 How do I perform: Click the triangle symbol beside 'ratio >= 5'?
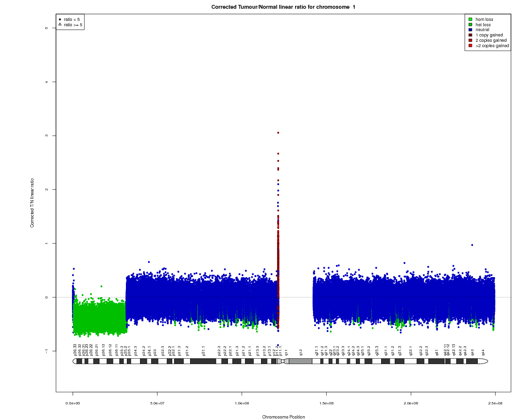pyautogui.click(x=60, y=24)
